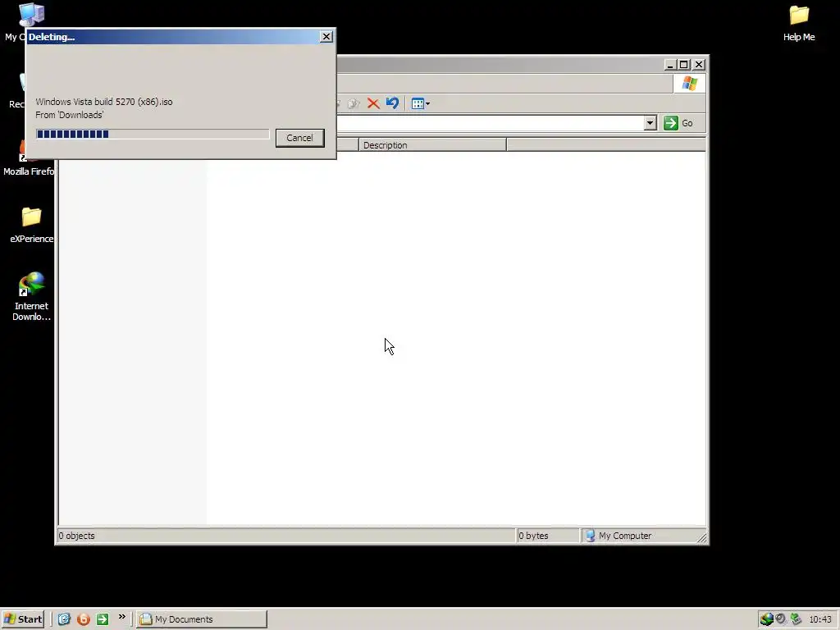
Task: Click the taskbar clock showing 10:43
Action: 820,619
